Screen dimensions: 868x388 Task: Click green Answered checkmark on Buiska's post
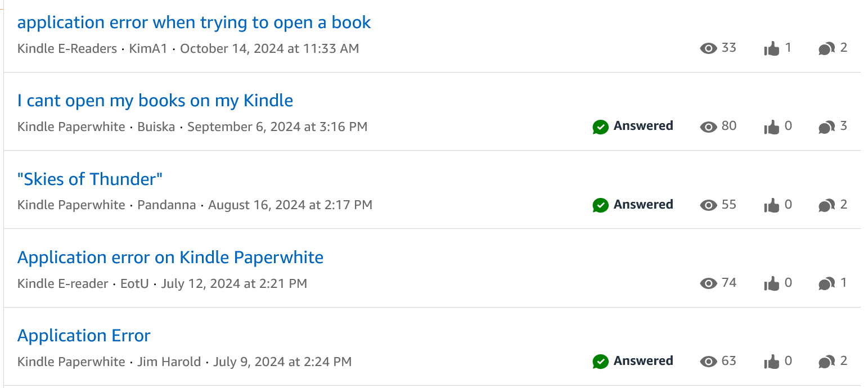click(x=600, y=127)
